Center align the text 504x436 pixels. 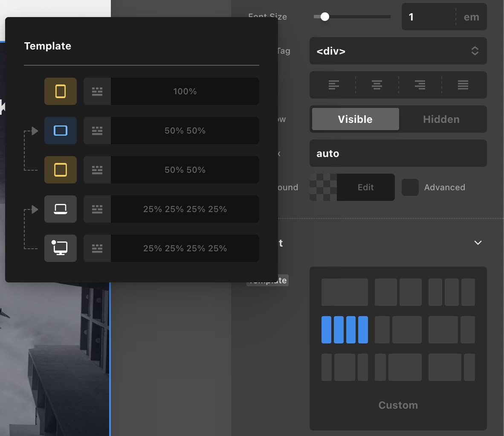(x=377, y=85)
